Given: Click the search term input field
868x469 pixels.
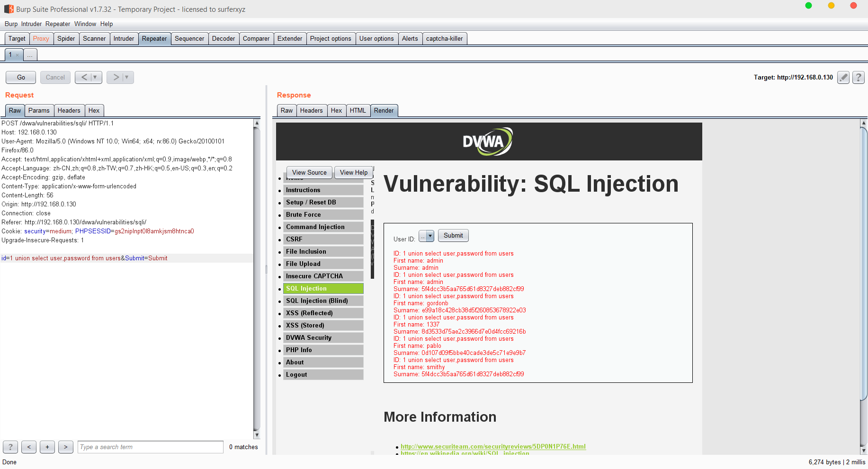Looking at the screenshot, I should [x=151, y=447].
